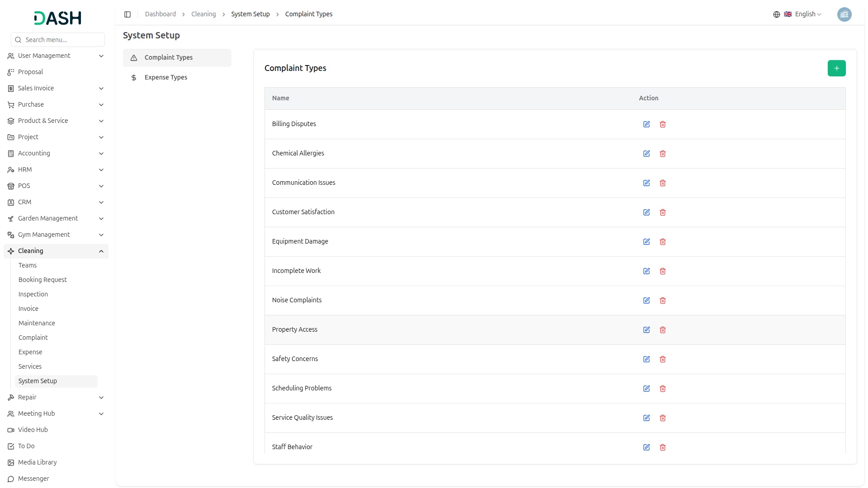The image size is (868, 488).
Task: Edit the Equipment Damage entry
Action: click(646, 242)
